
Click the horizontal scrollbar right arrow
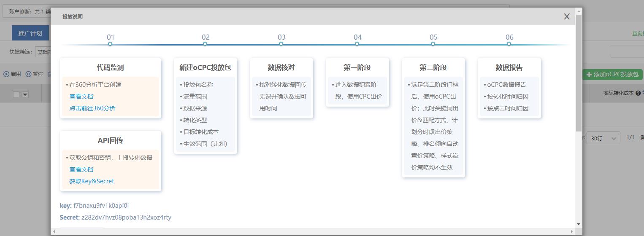click(572, 231)
